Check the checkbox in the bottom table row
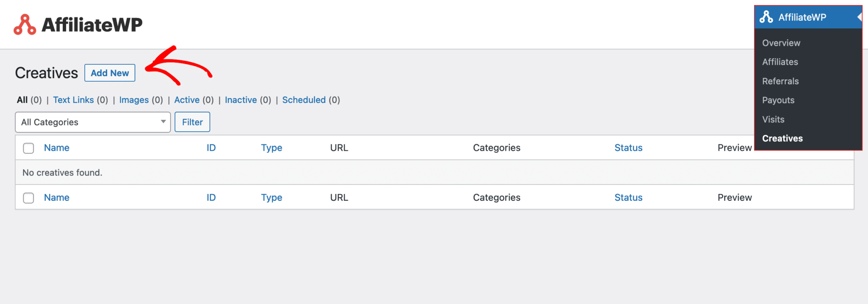This screenshot has height=304, width=868. click(28, 197)
